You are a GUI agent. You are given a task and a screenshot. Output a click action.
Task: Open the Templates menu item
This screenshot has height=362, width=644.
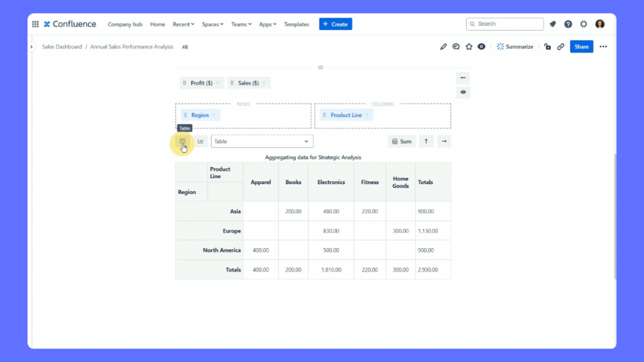tap(296, 25)
